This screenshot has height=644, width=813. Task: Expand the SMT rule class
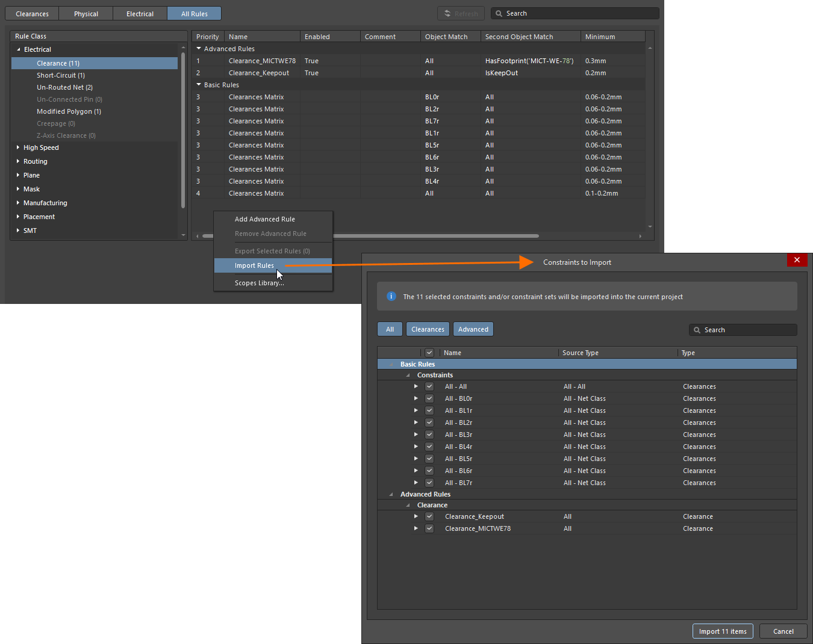point(18,231)
